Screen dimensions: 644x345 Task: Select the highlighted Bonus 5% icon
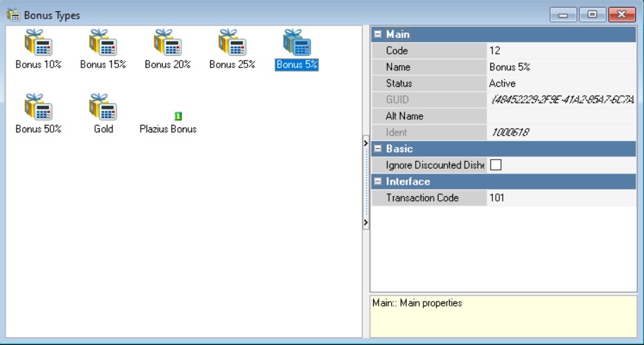[x=297, y=43]
